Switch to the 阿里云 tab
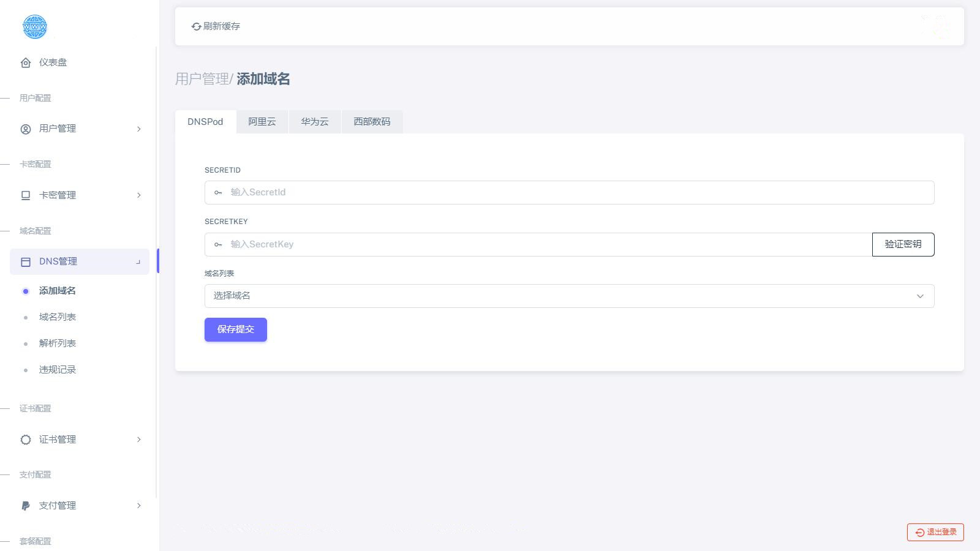The width and height of the screenshot is (980, 551). click(262, 122)
